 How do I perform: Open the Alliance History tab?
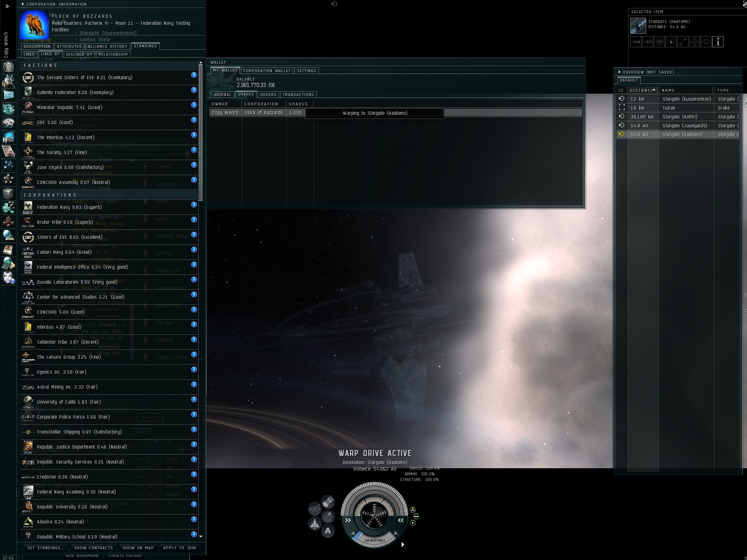107,46
